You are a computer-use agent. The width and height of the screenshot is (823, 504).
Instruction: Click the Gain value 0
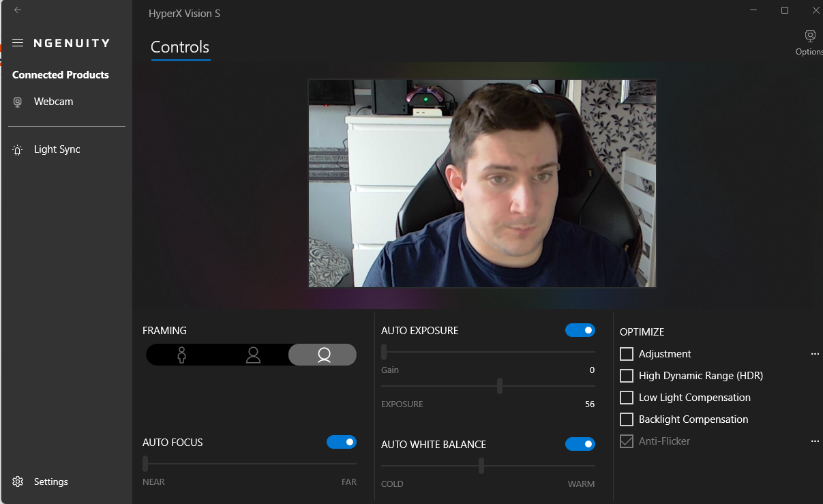592,370
